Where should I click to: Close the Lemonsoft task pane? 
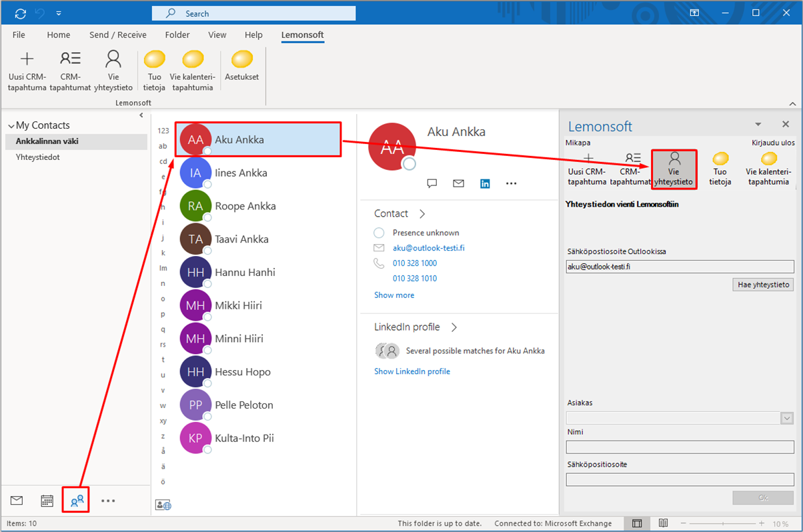click(x=786, y=125)
